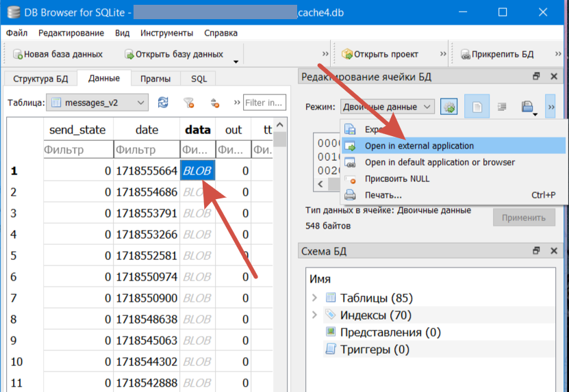569x392 pixels.
Task: Choose Присвоить NULL menu entry
Action: point(453,179)
